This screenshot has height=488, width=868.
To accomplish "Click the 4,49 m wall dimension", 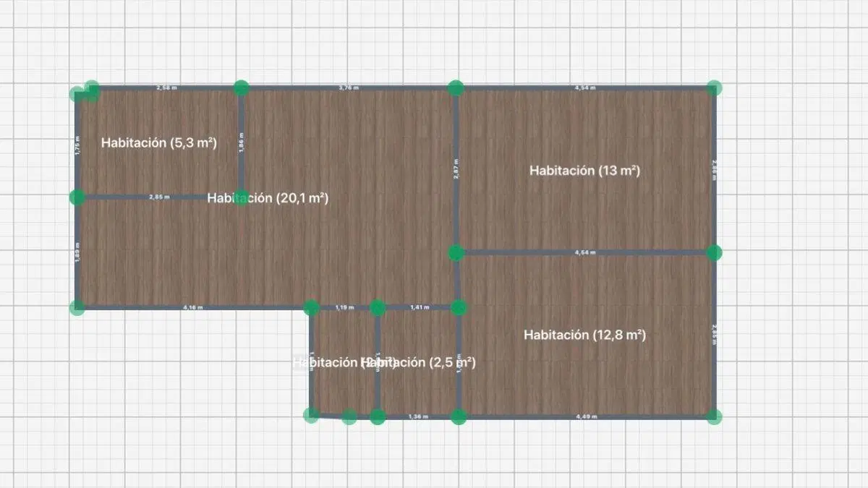I will click(586, 417).
